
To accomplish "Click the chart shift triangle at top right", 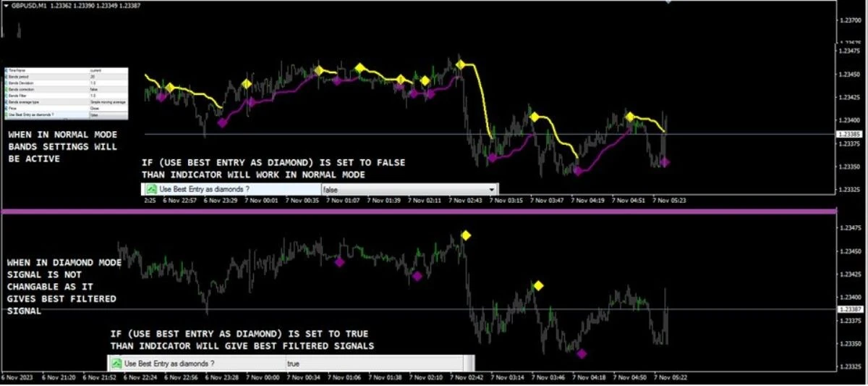I will [668, 4].
